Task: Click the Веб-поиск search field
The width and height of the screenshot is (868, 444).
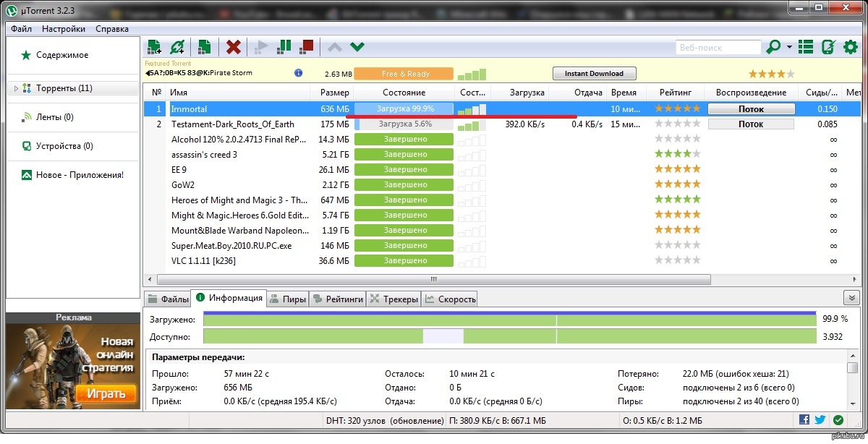Action: pyautogui.click(x=718, y=48)
